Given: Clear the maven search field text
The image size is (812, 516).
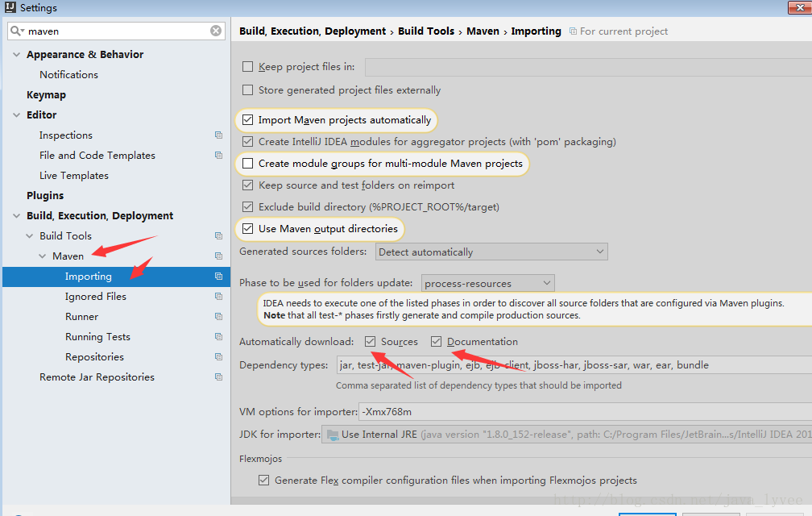Looking at the screenshot, I should pyautogui.click(x=216, y=31).
